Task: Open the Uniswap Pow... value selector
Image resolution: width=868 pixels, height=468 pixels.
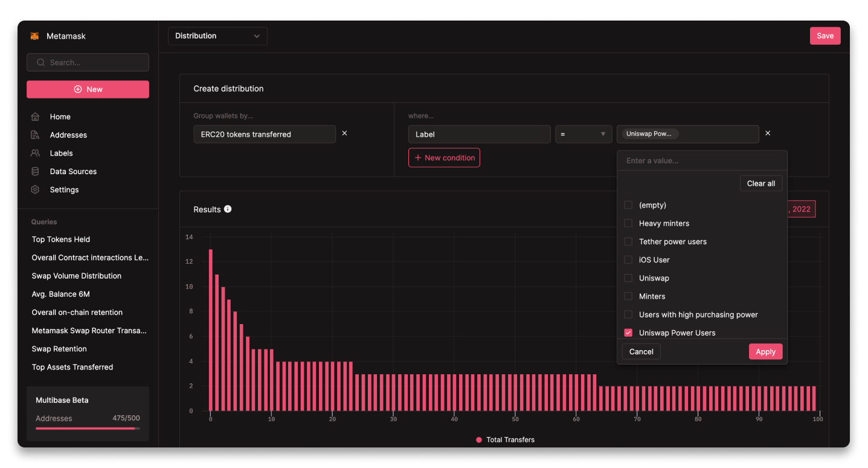Action: (687, 134)
